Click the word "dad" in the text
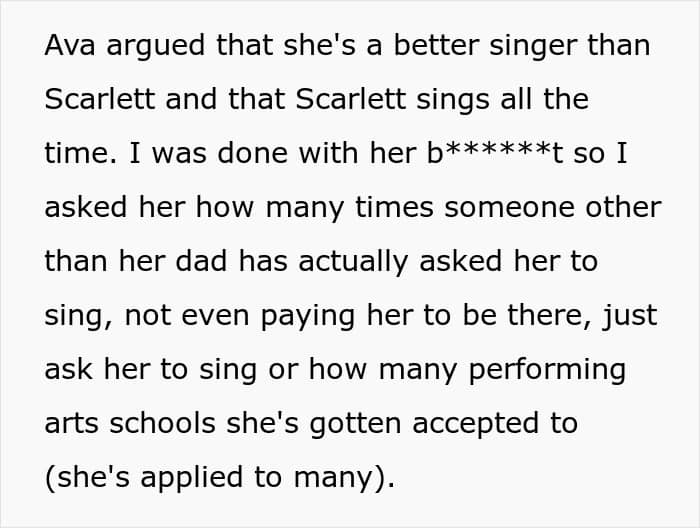 tap(201, 261)
